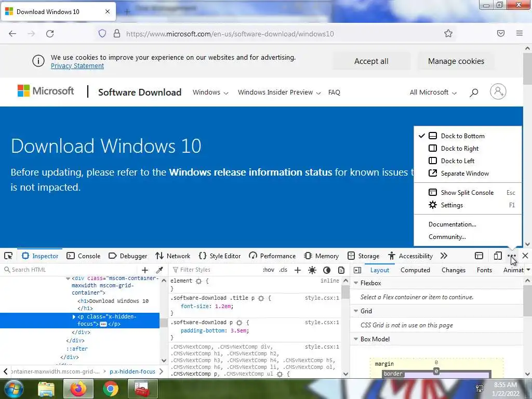Collapse the Flexbox section
This screenshot has width=532, height=399.
point(356,283)
